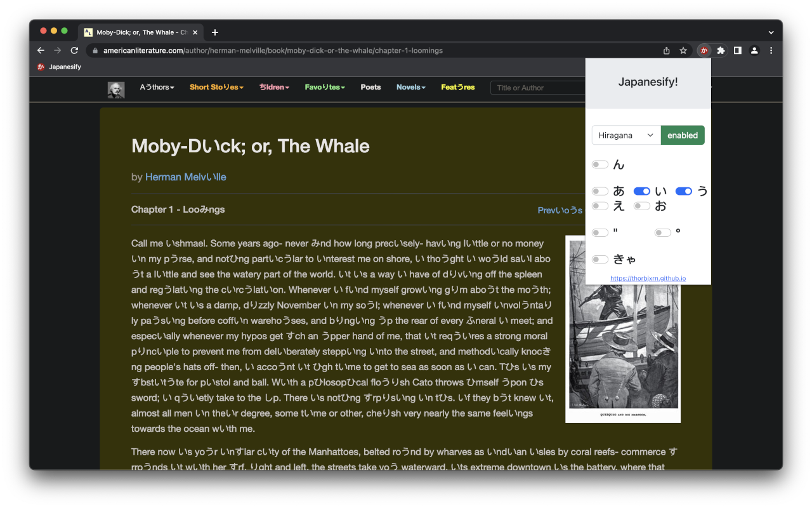812x508 pixels.
Task: Disable the う switch
Action: point(684,191)
